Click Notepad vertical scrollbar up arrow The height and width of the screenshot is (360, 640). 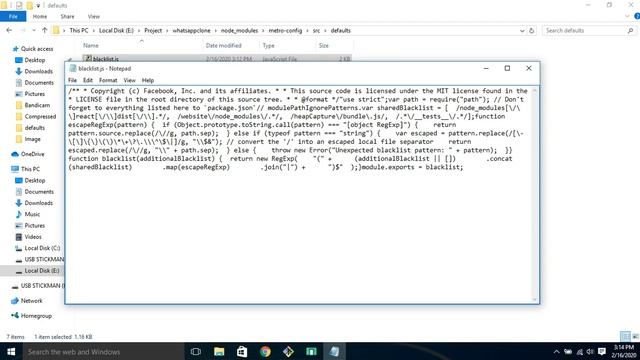(x=535, y=90)
